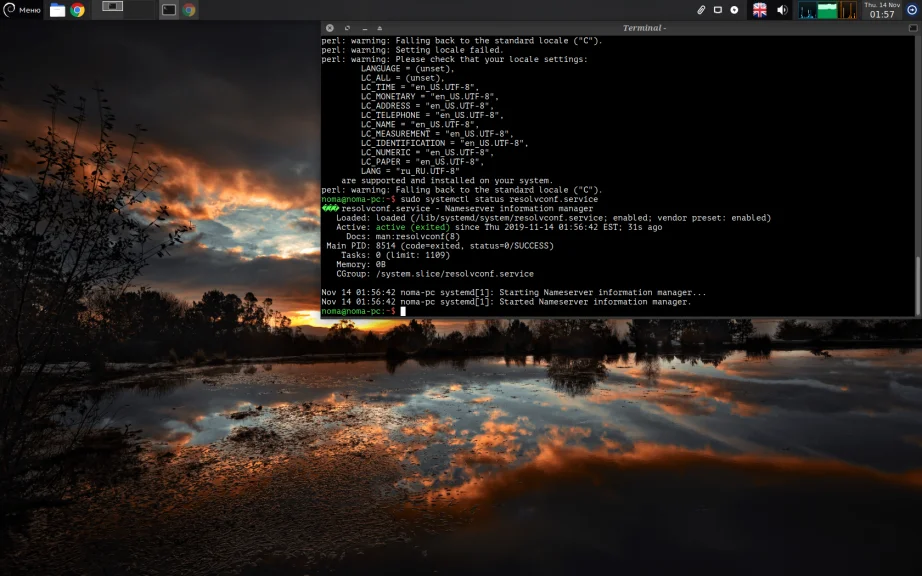The height and width of the screenshot is (576, 922).
Task: Select the Chrome window taskbar button
Action: click(x=189, y=10)
